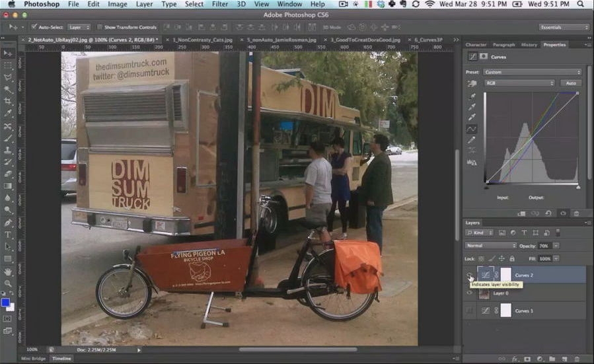
Task: Select the Dodge tool
Action: [x=7, y=209]
